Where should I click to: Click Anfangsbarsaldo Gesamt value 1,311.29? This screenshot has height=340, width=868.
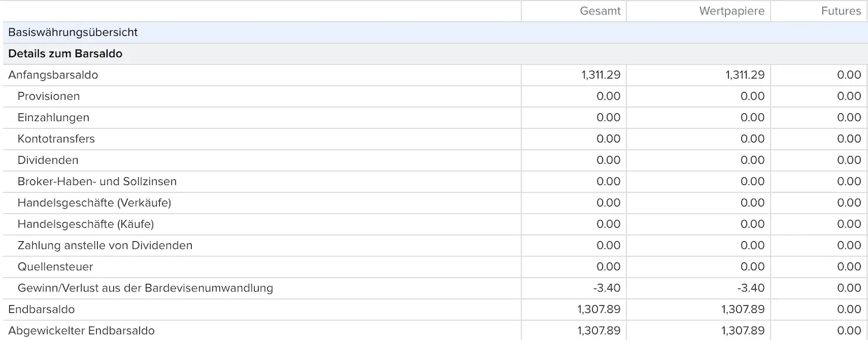tap(601, 75)
